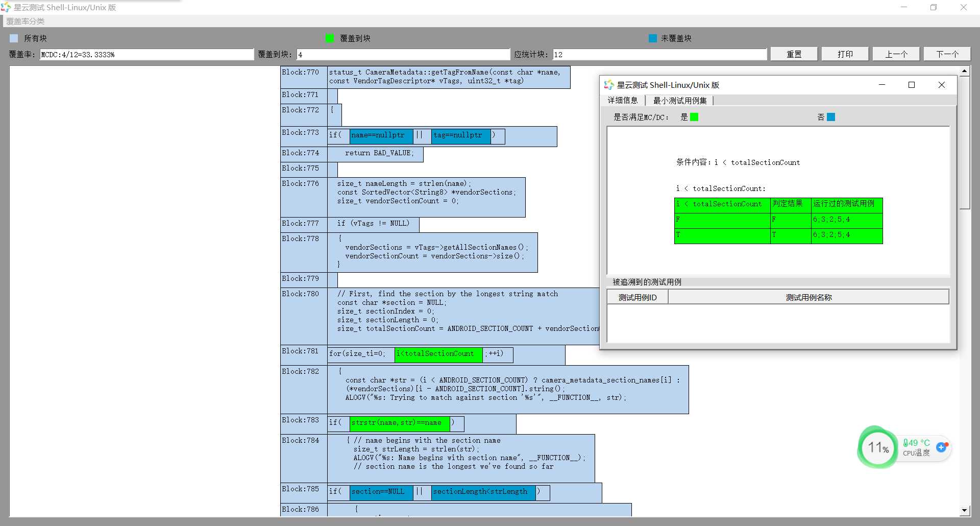Screen dimensions: 980x526
Task: Click the 测试用例ID column header
Action: point(638,297)
